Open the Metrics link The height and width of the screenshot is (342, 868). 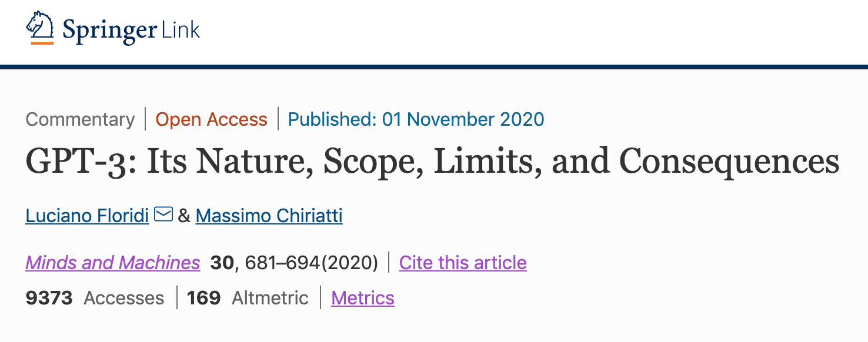click(x=363, y=298)
